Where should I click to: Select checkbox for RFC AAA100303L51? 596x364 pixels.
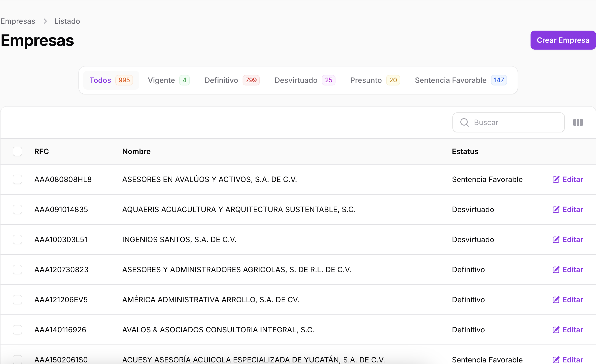17,240
